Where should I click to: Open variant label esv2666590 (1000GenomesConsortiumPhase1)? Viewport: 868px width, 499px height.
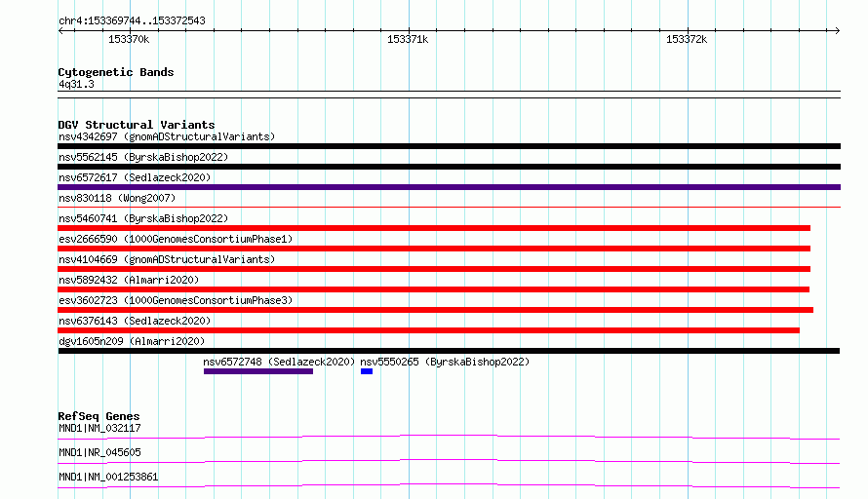click(176, 239)
